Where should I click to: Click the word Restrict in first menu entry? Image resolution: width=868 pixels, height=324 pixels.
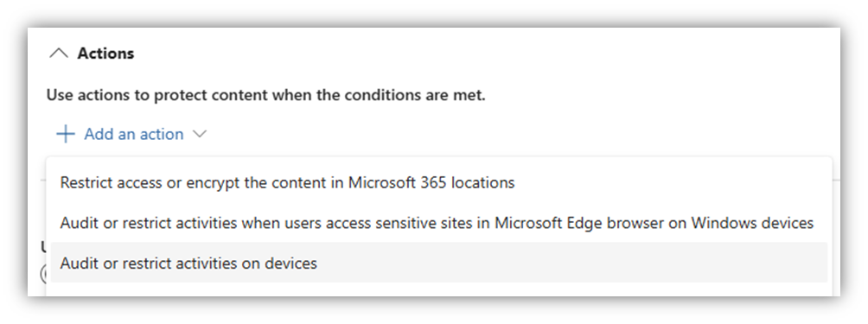(82, 182)
